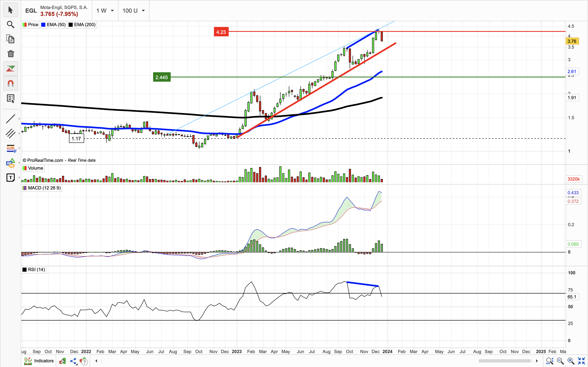Expand the text tool options arrow
The image size is (588, 367).
(19, 178)
